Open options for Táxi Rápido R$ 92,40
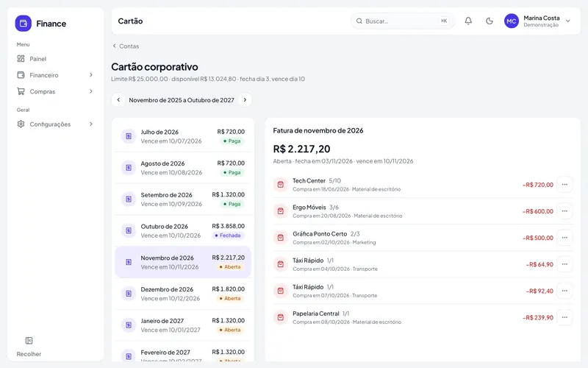This screenshot has height=368, width=588. (x=564, y=291)
